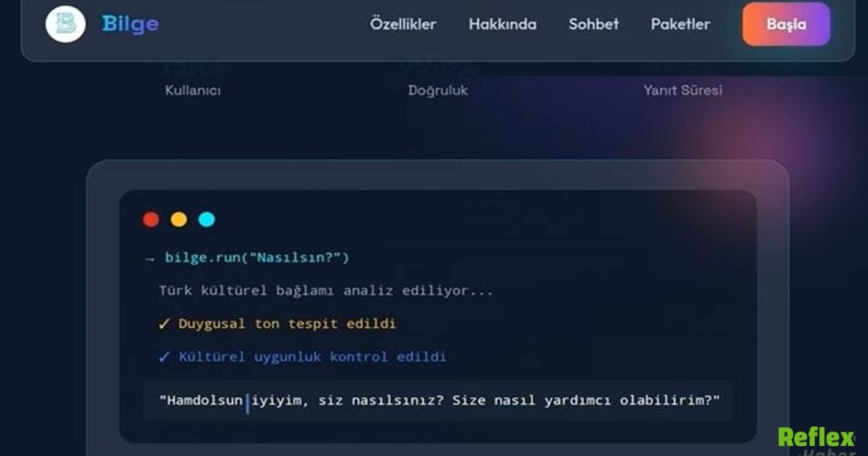Click the orange checkmark beside Duygusal ton
868x456 pixels.
(x=164, y=324)
